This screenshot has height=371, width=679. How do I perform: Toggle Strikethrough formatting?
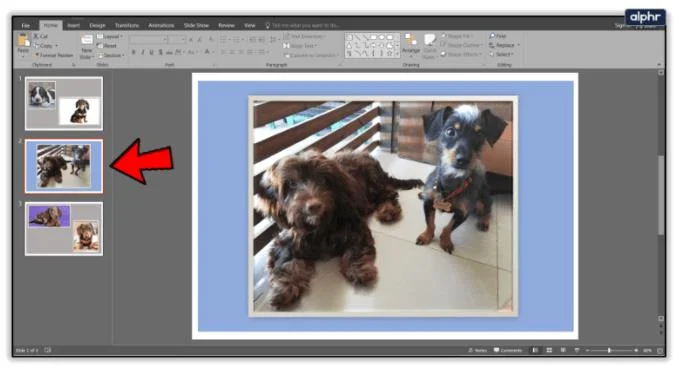[x=169, y=52]
